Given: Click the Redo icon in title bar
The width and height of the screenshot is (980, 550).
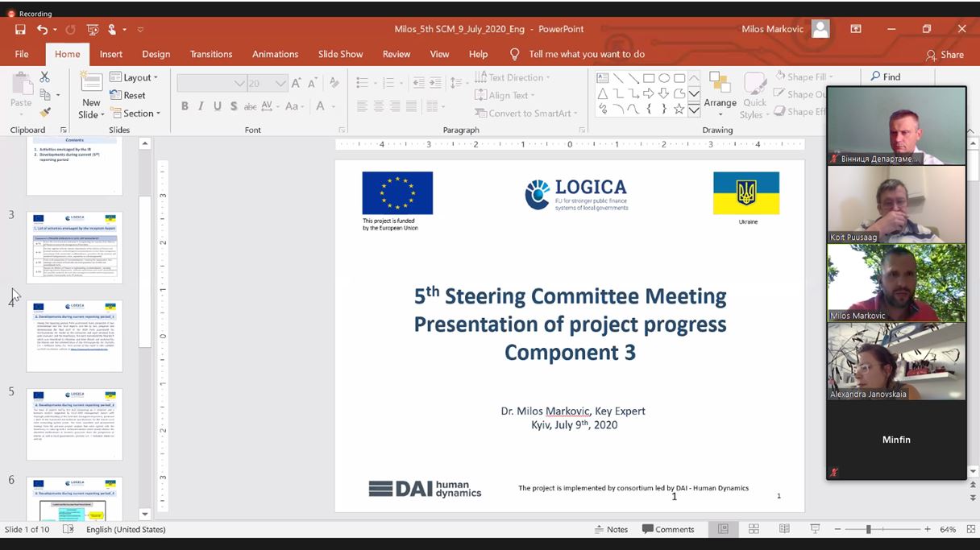Looking at the screenshot, I should coord(71,29).
